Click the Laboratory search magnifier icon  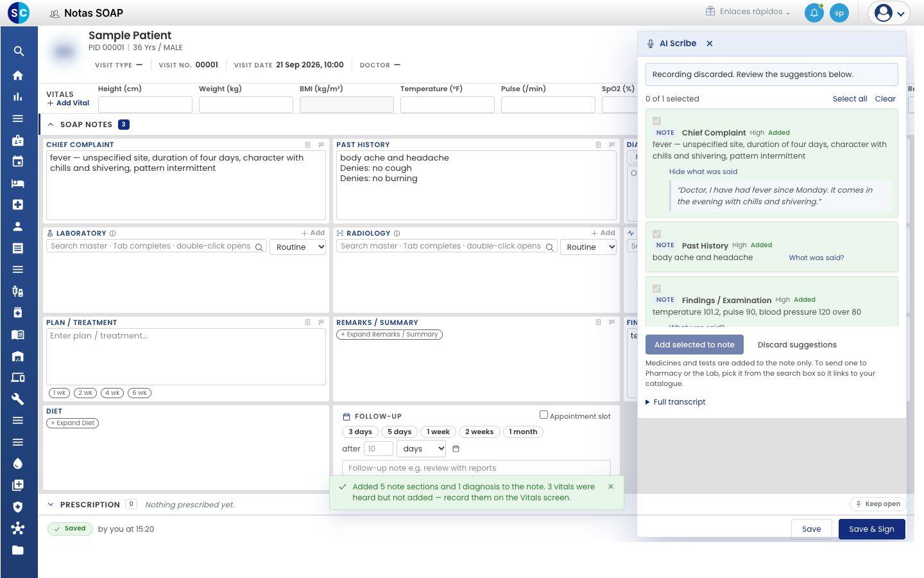(259, 247)
